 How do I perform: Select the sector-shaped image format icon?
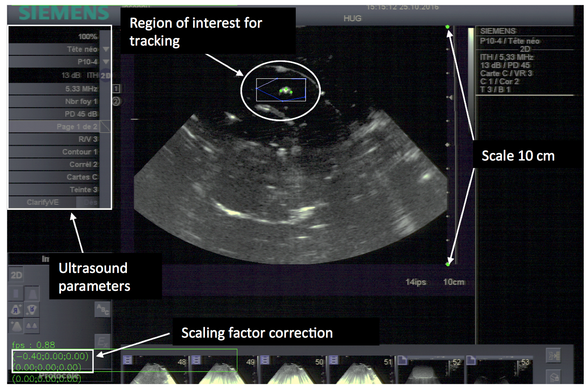coord(32,293)
